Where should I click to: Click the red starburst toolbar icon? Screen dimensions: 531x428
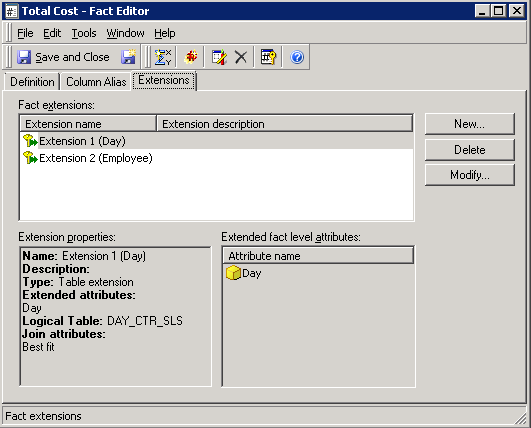pos(191,57)
